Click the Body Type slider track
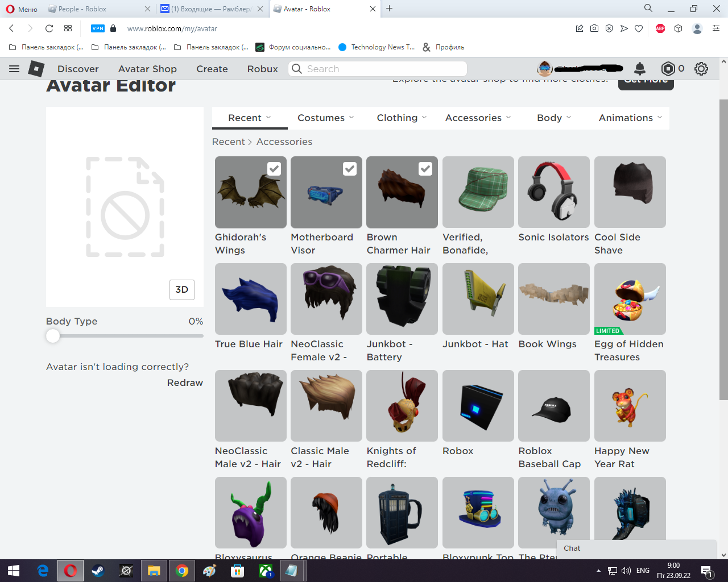 coord(125,336)
